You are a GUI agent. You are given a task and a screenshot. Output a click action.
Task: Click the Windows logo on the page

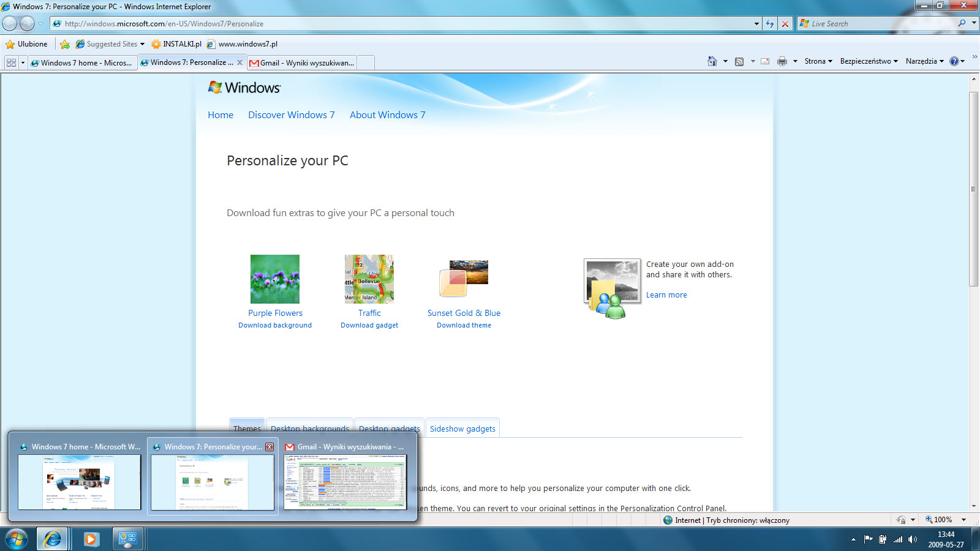[244, 88]
